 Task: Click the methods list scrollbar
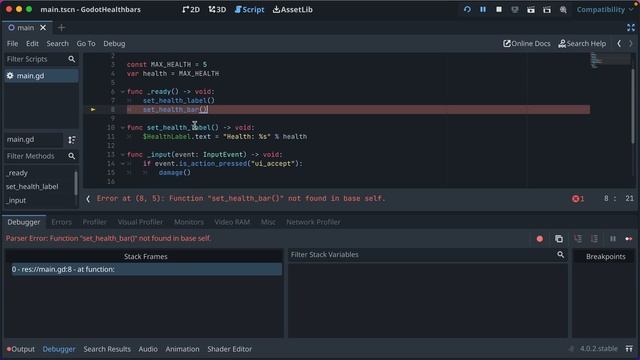(76, 183)
